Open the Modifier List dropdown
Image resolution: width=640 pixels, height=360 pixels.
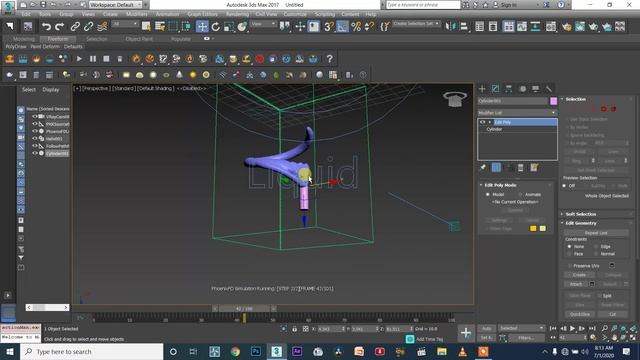point(517,113)
